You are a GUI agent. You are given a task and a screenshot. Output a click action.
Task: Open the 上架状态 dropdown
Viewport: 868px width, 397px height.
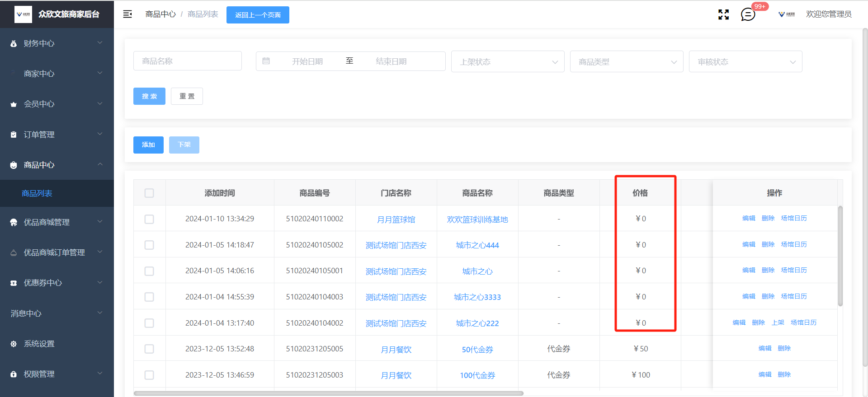[x=508, y=61]
